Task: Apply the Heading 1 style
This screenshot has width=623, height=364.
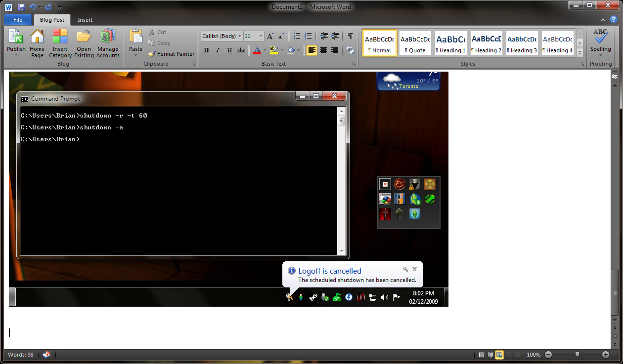Action: point(450,43)
